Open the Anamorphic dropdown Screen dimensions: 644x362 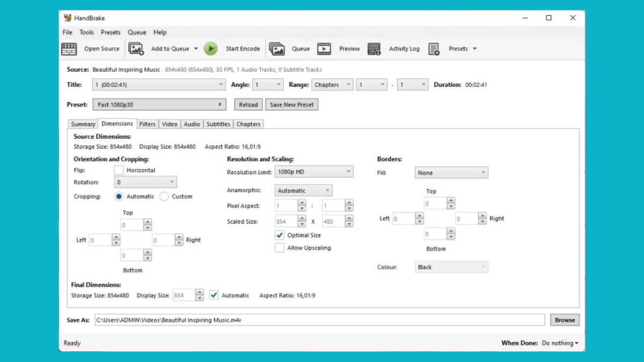[303, 190]
